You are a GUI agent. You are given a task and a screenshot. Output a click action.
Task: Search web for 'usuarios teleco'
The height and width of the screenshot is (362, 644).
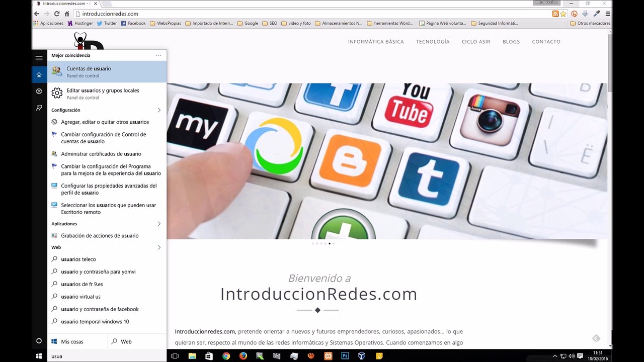[x=107, y=259]
